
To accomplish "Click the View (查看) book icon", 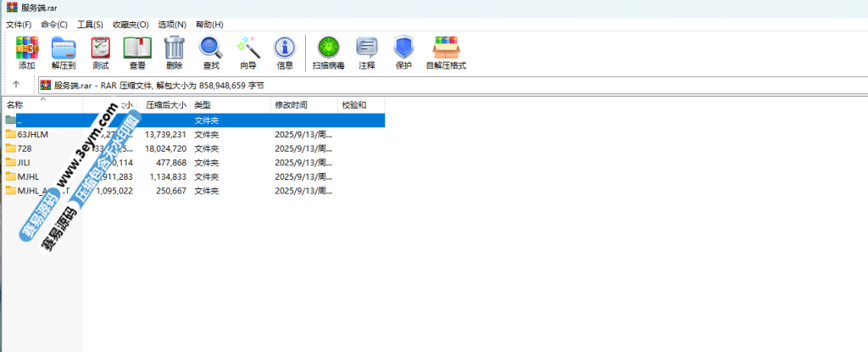I will (x=137, y=51).
